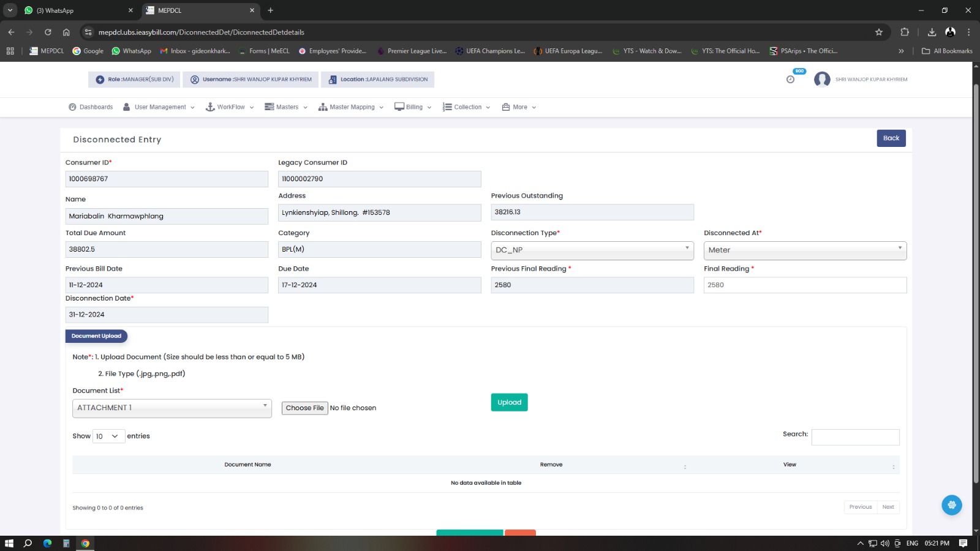Reload the page using the refresh icon
The image size is (980, 551).
pyautogui.click(x=48, y=32)
